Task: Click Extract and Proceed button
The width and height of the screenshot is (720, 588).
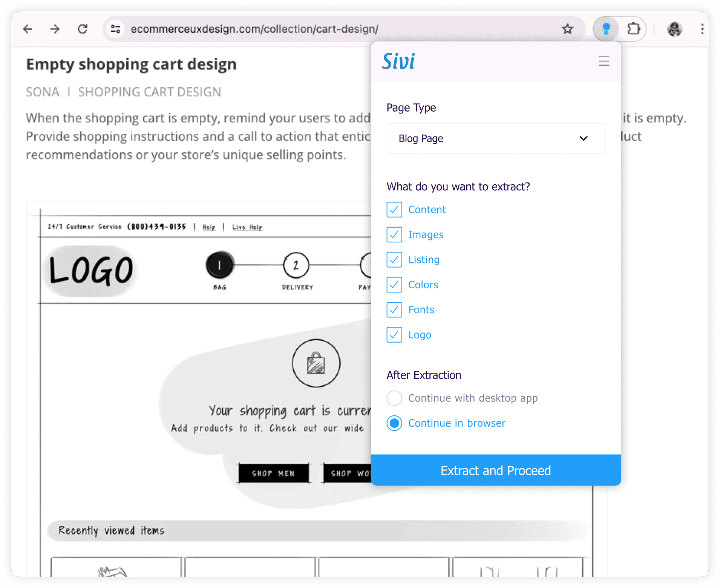Action: 496,470
